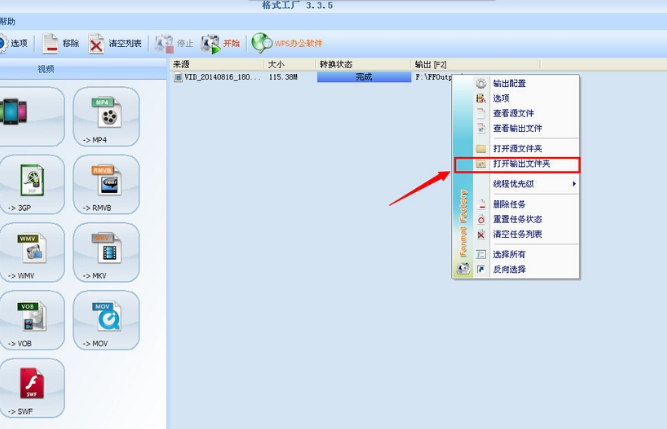Select the WMV conversion icon
The width and height of the screenshot is (667, 429).
click(x=32, y=252)
